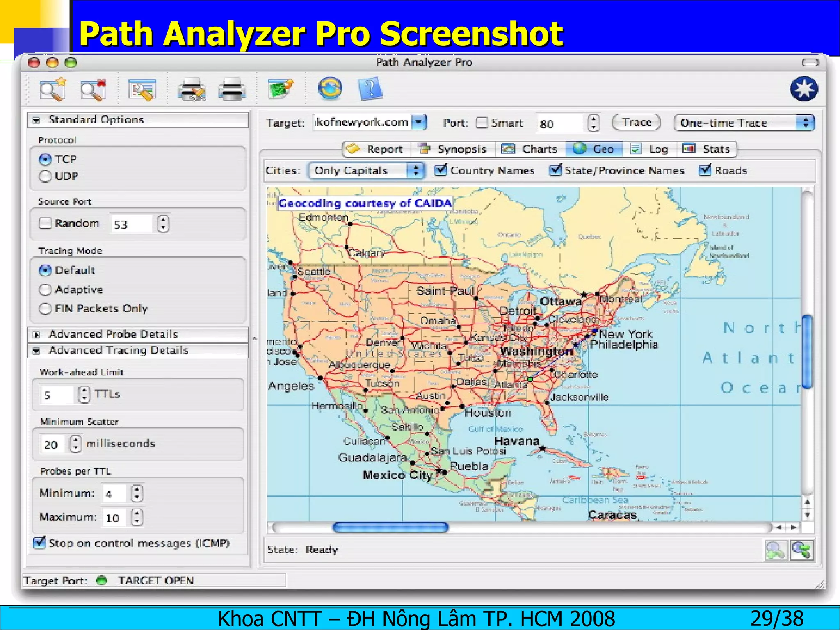
Task: Collapse the Advanced Tracing Details section
Action: (x=37, y=351)
